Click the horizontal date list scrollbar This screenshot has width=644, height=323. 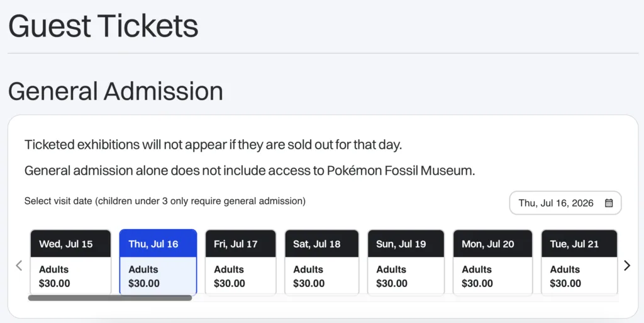tap(109, 298)
